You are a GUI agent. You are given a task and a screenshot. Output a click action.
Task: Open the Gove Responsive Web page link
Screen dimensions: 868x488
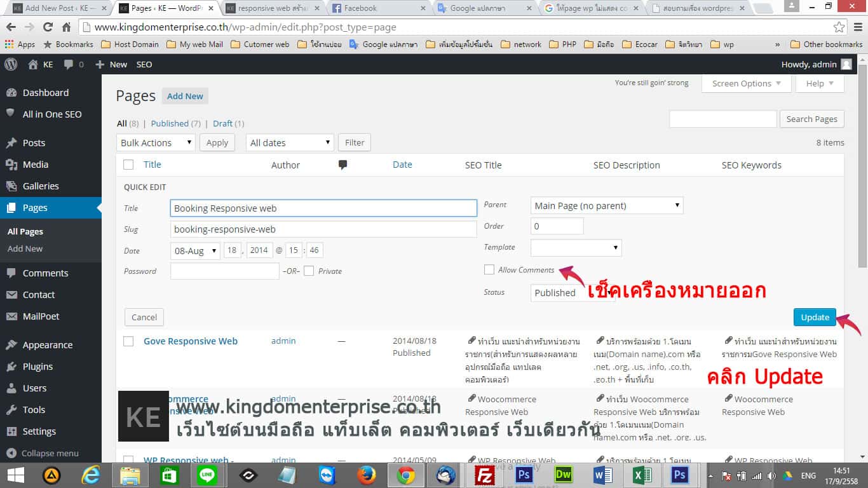click(x=191, y=341)
